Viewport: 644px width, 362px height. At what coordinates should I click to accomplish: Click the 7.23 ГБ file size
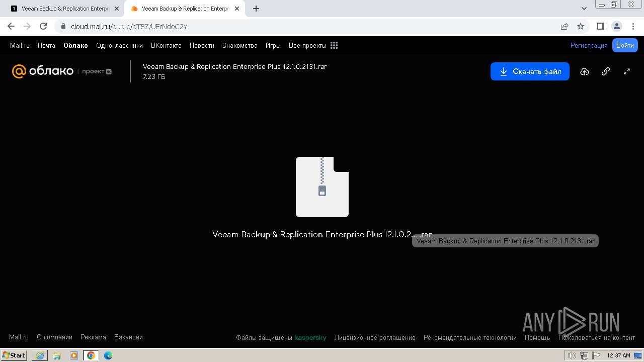[x=154, y=77]
